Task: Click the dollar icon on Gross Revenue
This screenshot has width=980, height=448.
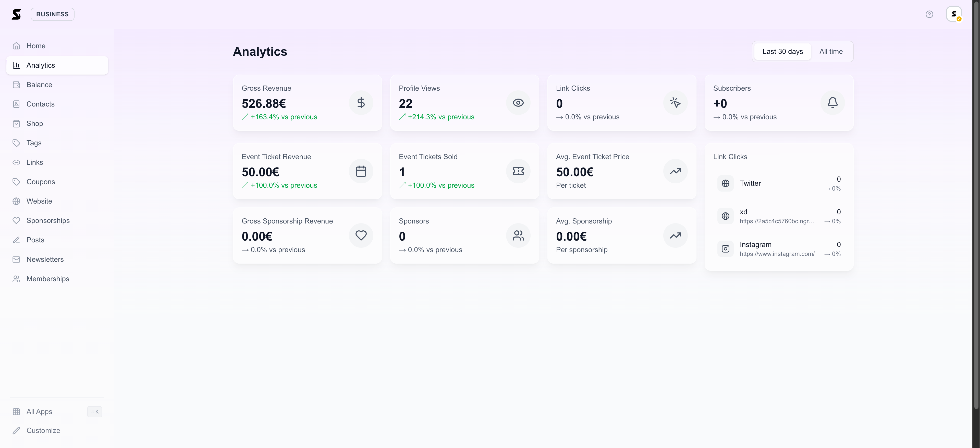Action: point(361,103)
